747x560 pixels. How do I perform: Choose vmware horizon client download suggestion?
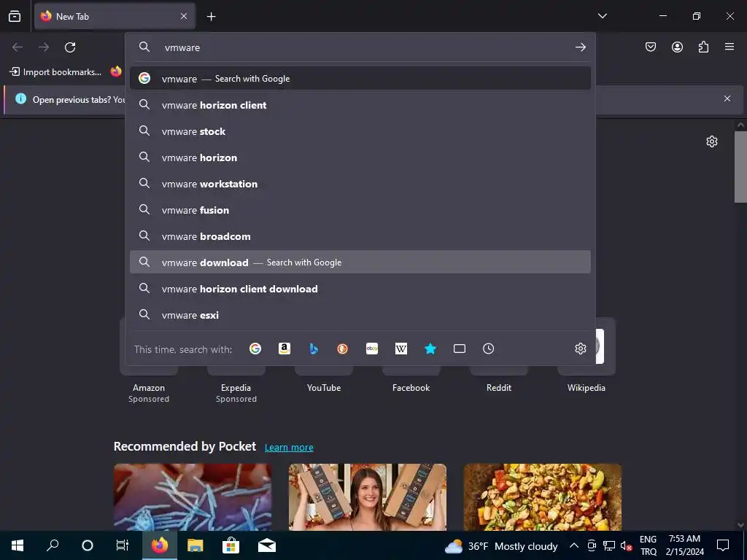(360, 289)
